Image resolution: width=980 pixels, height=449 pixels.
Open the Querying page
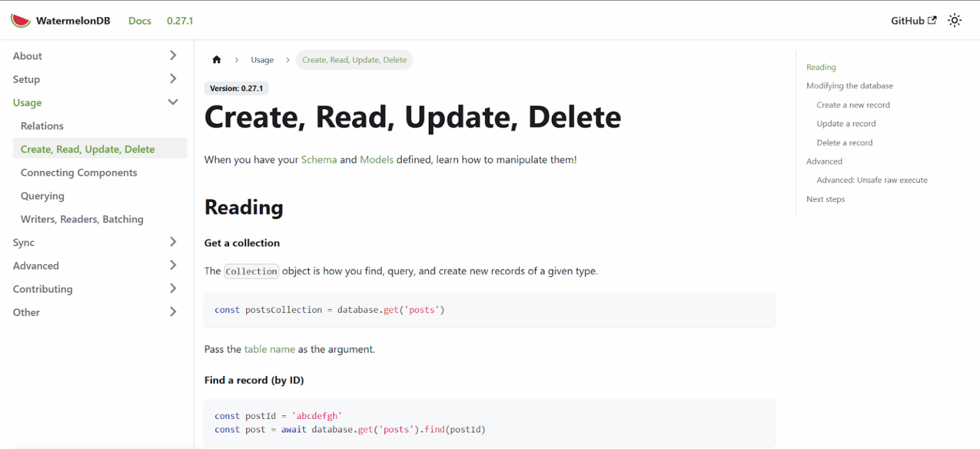tap(43, 195)
